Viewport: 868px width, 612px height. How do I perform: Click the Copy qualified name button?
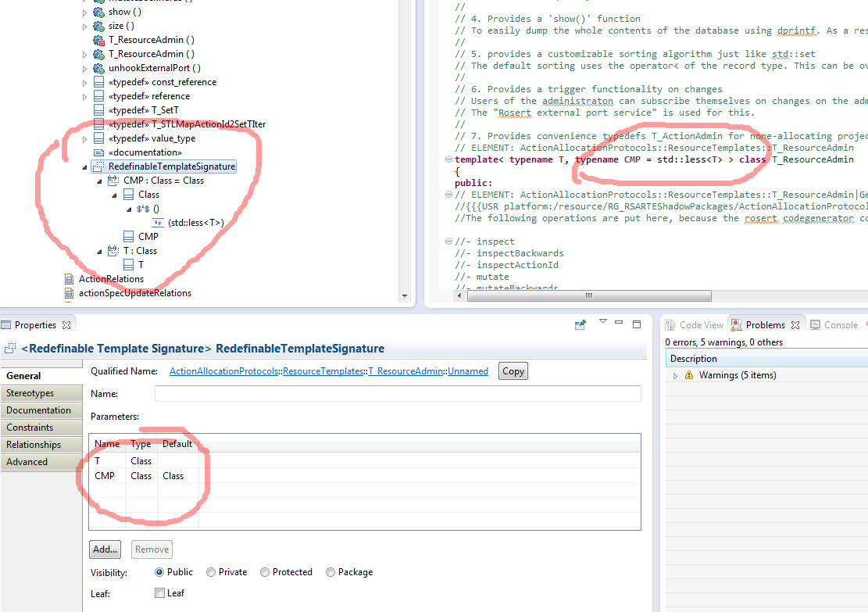(513, 371)
